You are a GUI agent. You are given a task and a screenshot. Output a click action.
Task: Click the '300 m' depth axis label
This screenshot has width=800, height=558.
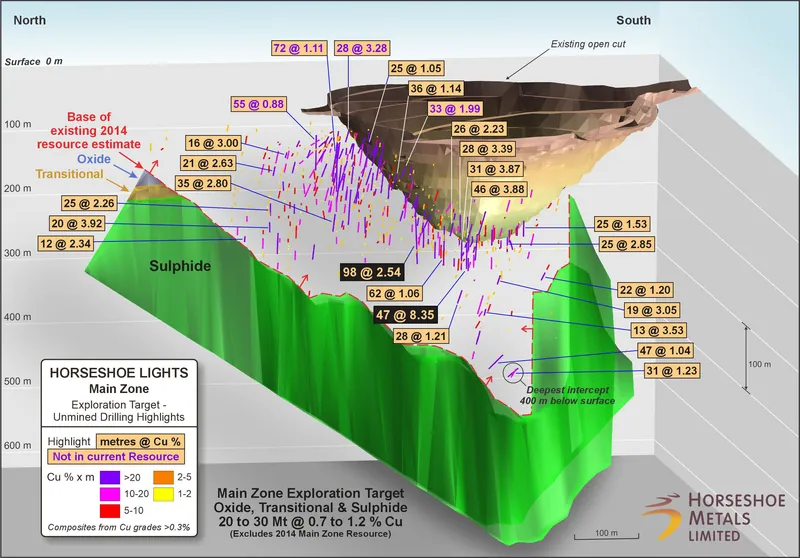point(18,253)
